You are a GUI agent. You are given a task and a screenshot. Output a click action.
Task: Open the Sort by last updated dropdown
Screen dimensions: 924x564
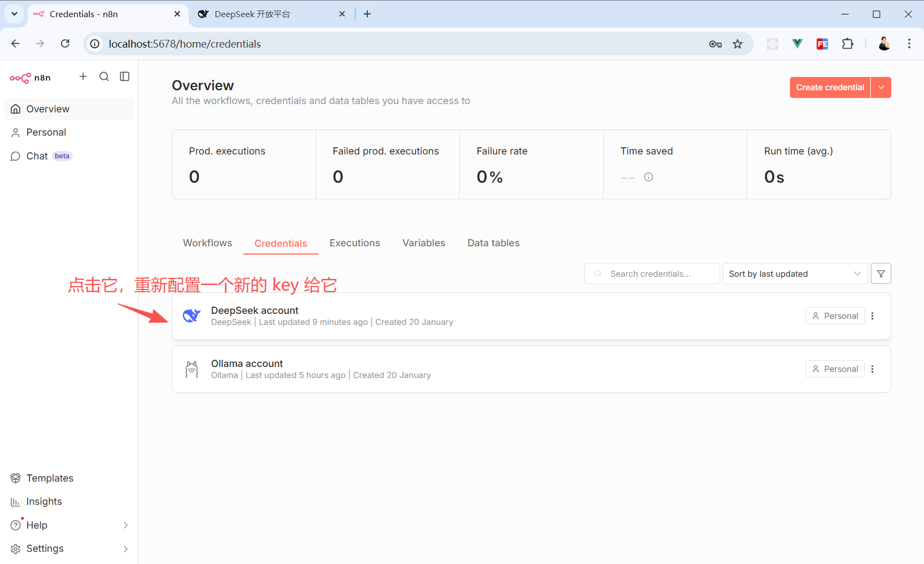(x=794, y=273)
